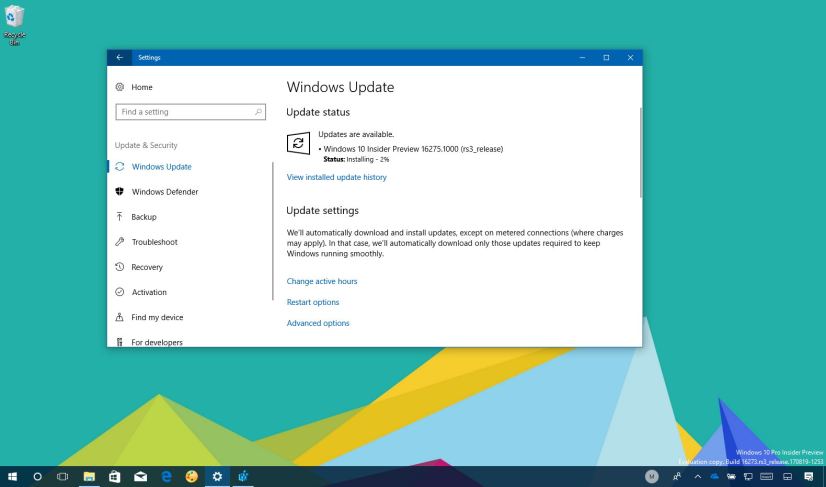This screenshot has width=826, height=487.
Task: Click the Windows Update sync icon in sidebar
Action: (x=120, y=167)
